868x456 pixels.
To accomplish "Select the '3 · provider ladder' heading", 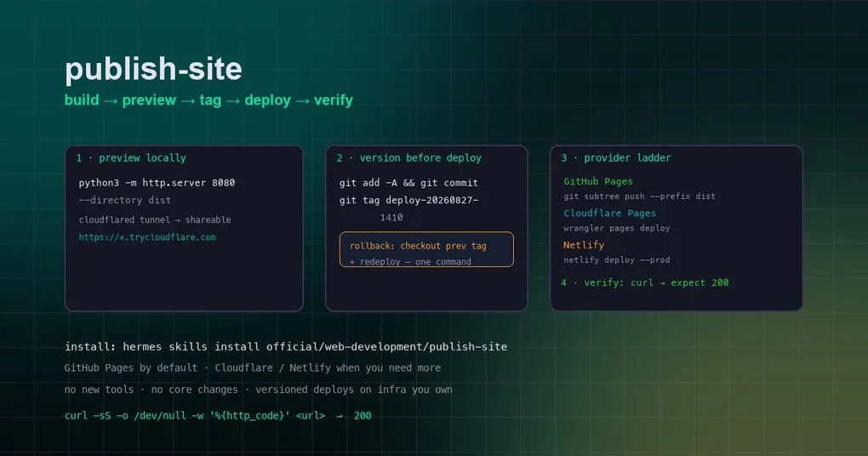I will [x=616, y=157].
